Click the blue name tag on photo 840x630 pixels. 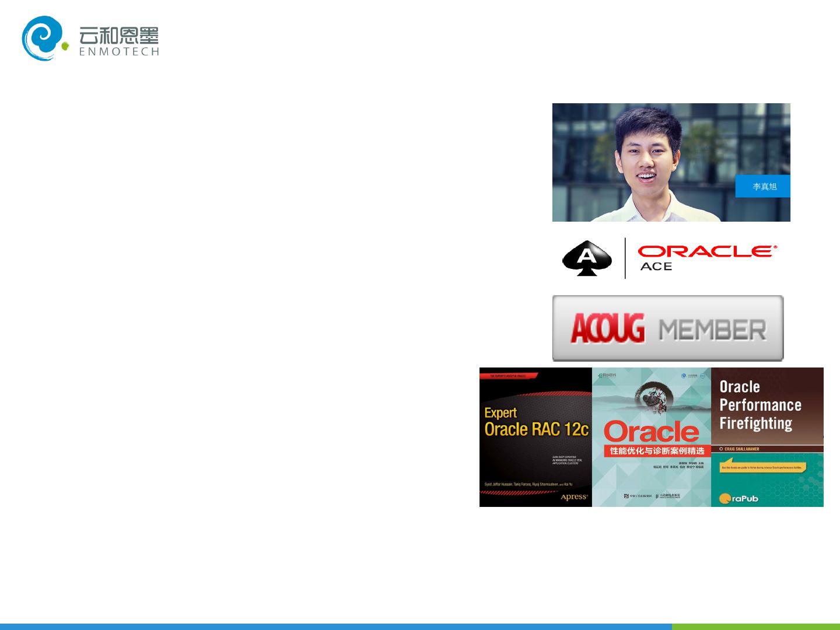[x=763, y=186]
